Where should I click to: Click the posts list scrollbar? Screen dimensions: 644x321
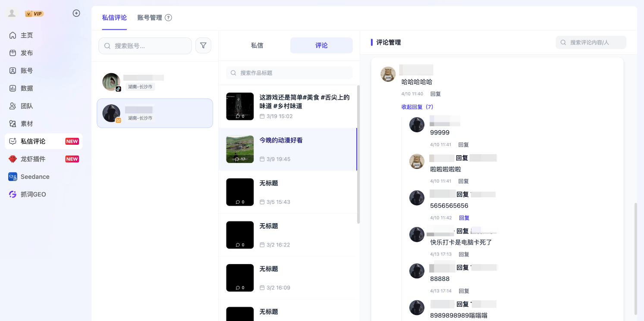(x=358, y=154)
